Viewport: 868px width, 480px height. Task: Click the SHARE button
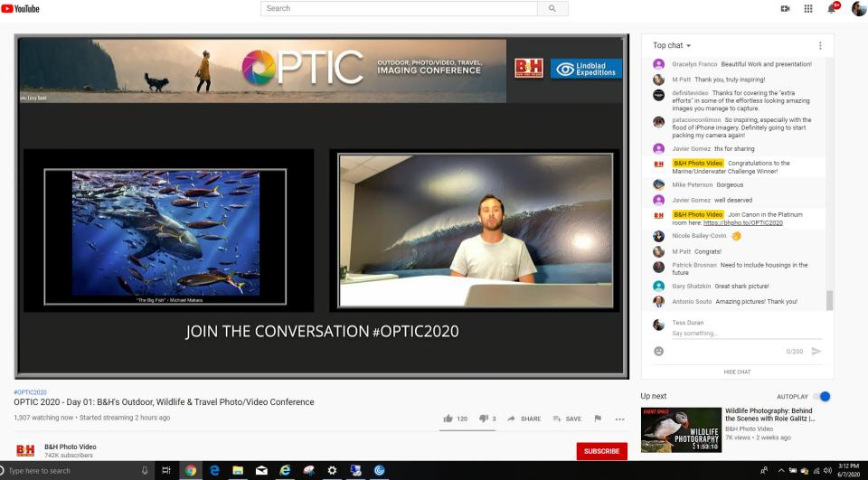click(524, 419)
